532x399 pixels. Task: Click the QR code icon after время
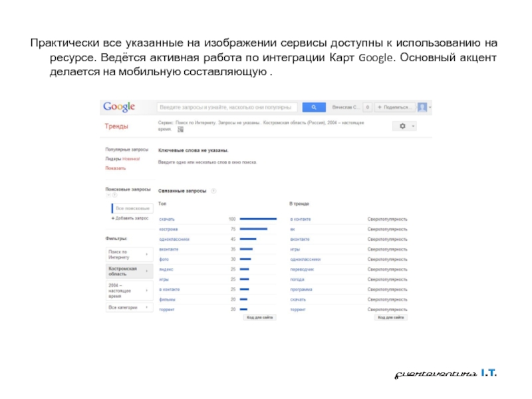pos(180,130)
